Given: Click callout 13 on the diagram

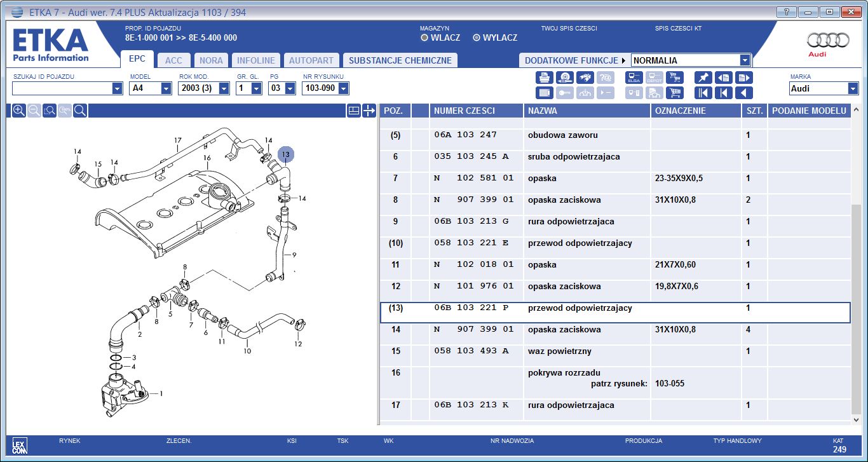Looking at the screenshot, I should tap(286, 154).
